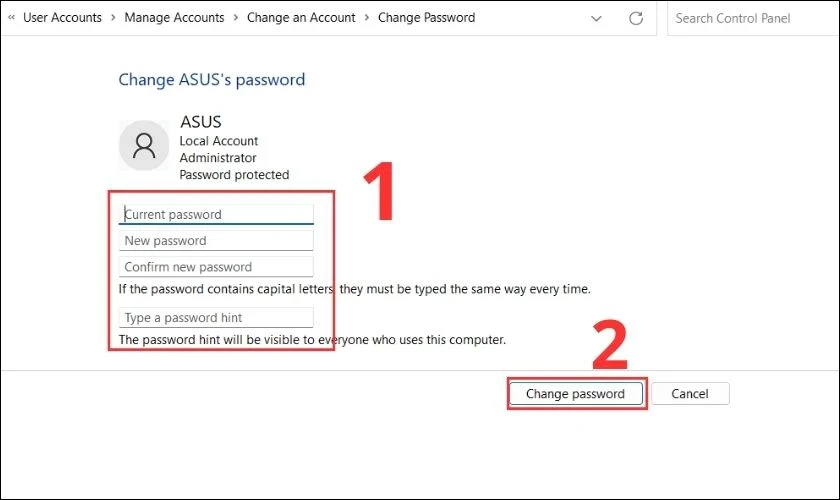Click the Change ASUS's password heading
Image resolution: width=840 pixels, height=500 pixels.
coord(212,80)
